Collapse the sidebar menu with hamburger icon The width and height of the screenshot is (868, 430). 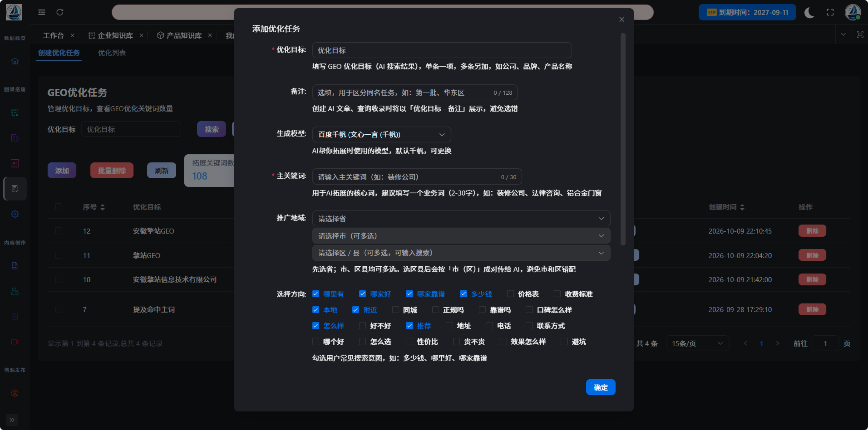click(42, 12)
